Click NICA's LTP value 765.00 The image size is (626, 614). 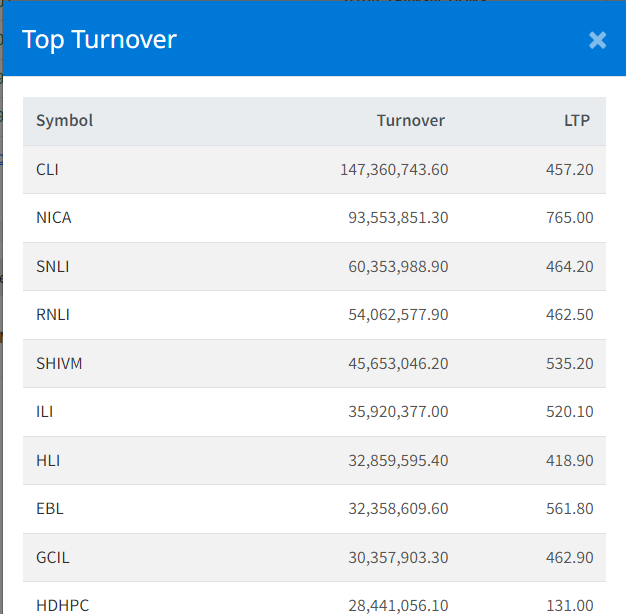point(570,218)
